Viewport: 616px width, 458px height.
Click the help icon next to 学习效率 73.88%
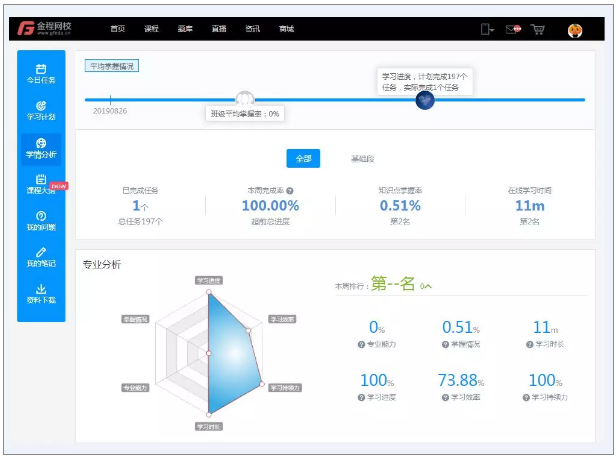445,398
